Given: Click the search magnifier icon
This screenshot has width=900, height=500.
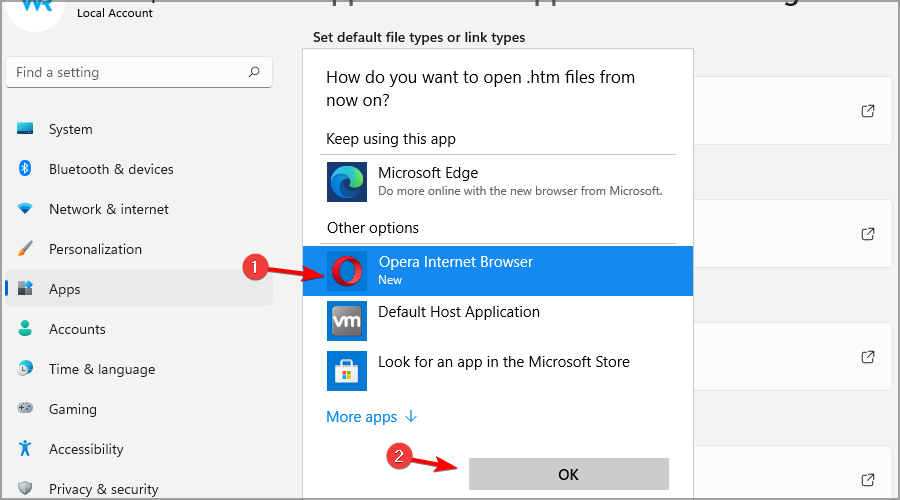Looking at the screenshot, I should click(254, 72).
